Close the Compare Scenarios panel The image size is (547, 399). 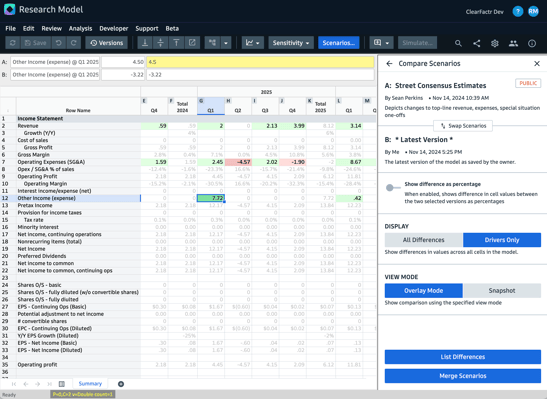pos(537,63)
